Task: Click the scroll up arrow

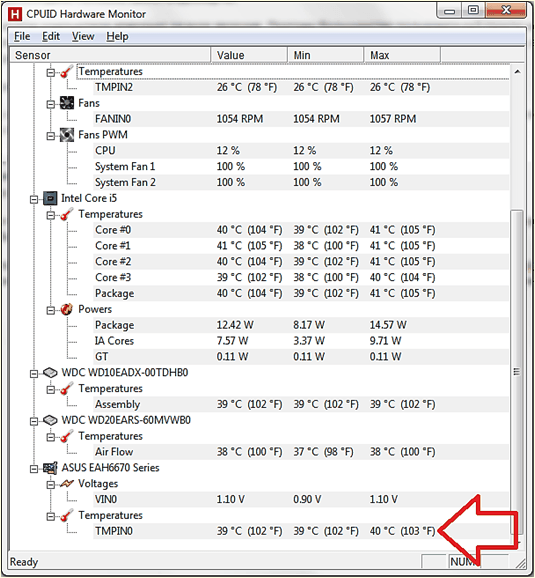Action: point(517,72)
